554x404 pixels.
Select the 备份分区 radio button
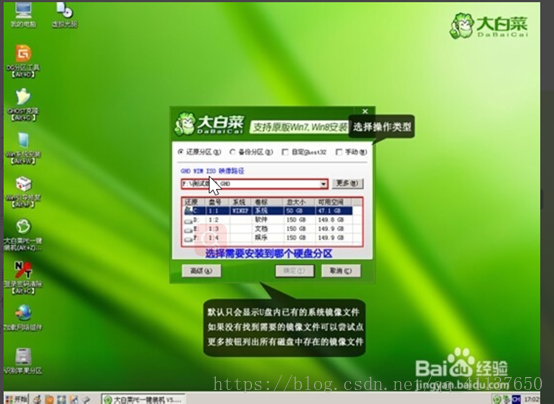[x=252, y=152]
